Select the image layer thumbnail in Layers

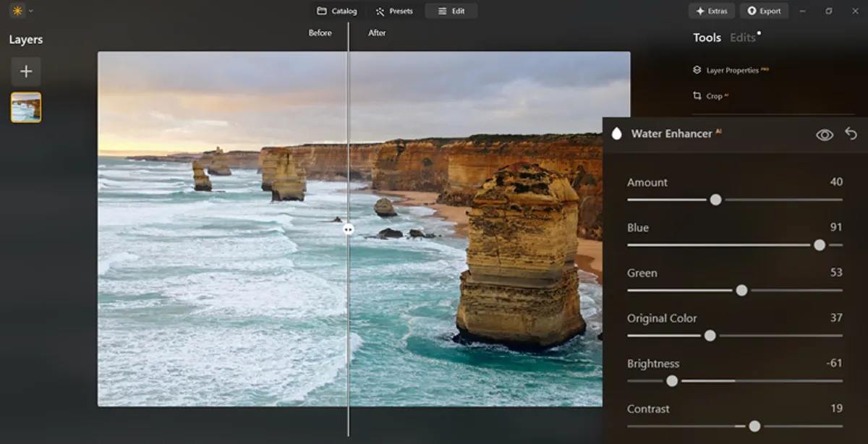pos(25,107)
